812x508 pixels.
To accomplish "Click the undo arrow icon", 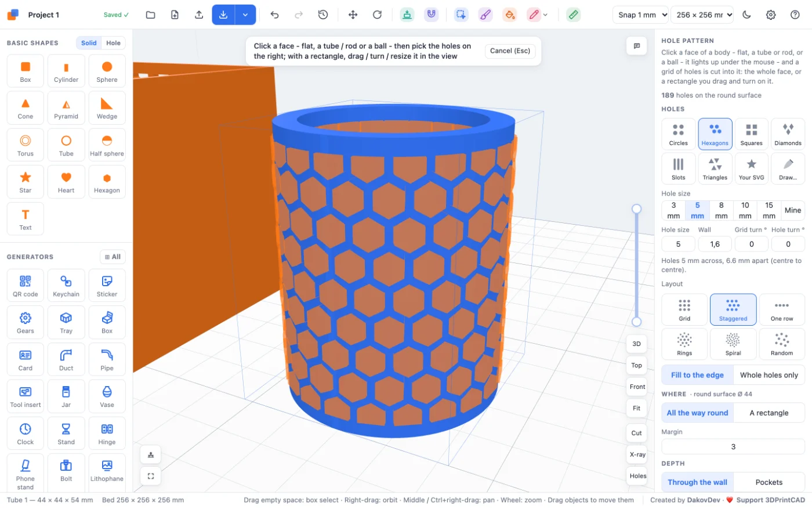I will coord(275,15).
